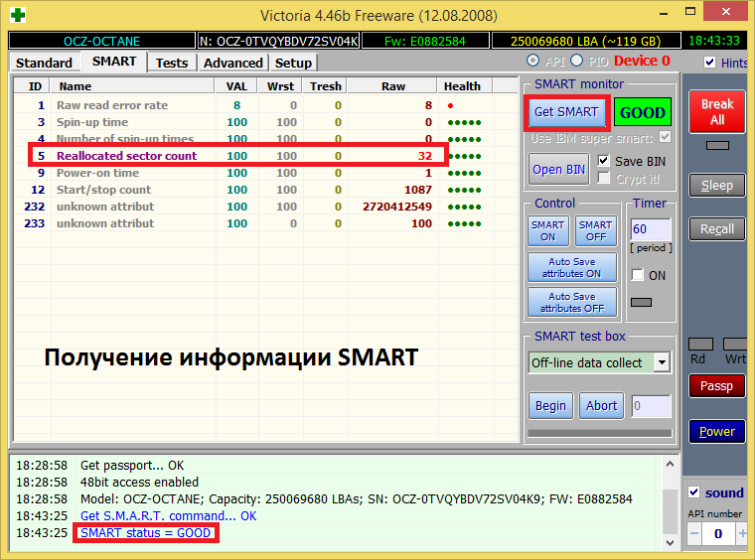Viewport: 755px width, 560px height.
Task: Select the 'Start/stop count' row
Action: pyautogui.click(x=265, y=190)
